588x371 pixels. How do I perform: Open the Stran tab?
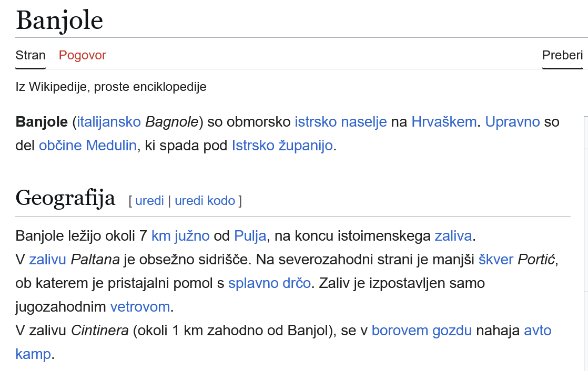click(x=31, y=55)
